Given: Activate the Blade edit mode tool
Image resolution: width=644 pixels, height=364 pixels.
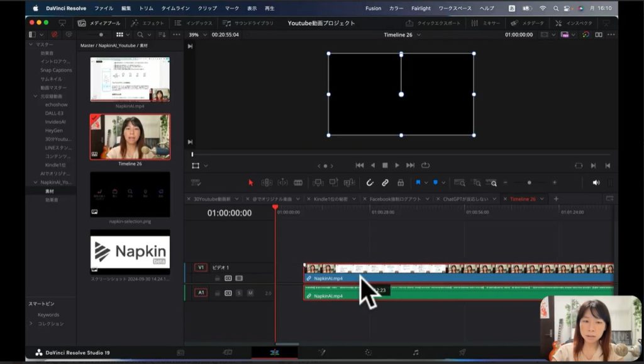Looking at the screenshot, I should pyautogui.click(x=298, y=183).
